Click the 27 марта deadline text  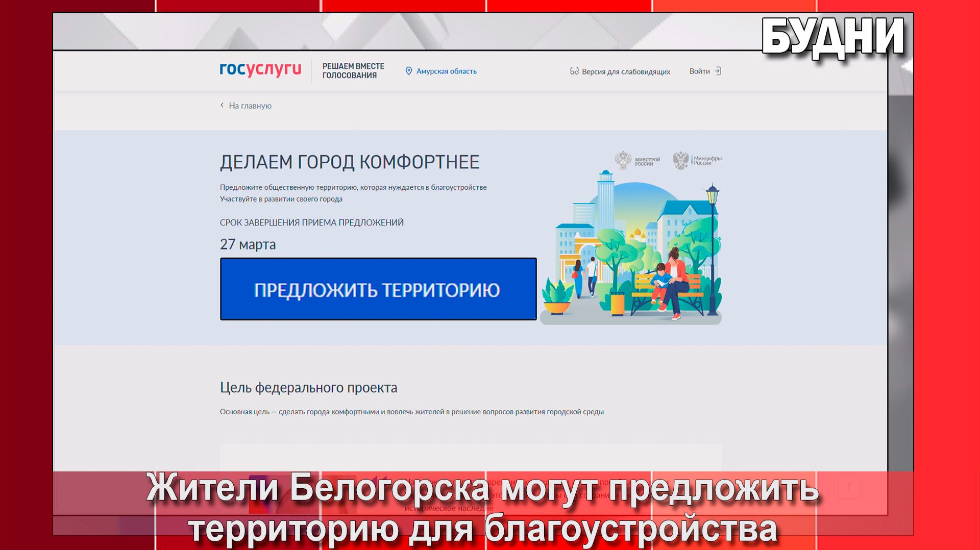tap(248, 244)
